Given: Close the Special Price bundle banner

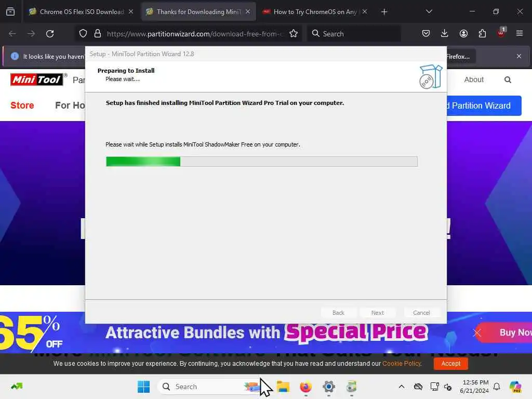Looking at the screenshot, I should point(477,333).
